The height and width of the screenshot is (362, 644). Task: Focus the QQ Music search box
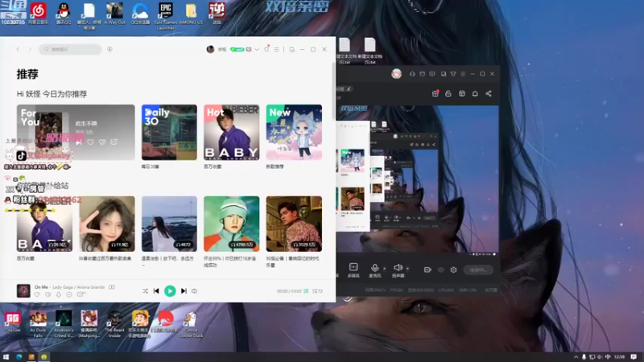click(x=70, y=49)
